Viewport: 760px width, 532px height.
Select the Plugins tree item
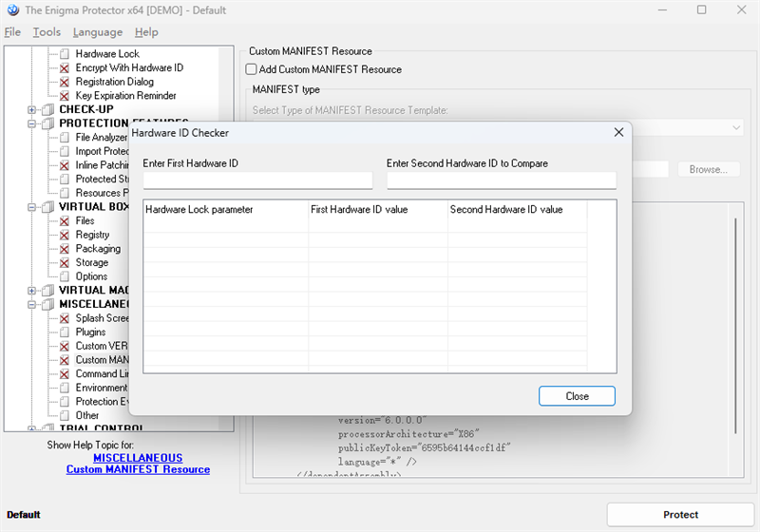tap(90, 332)
